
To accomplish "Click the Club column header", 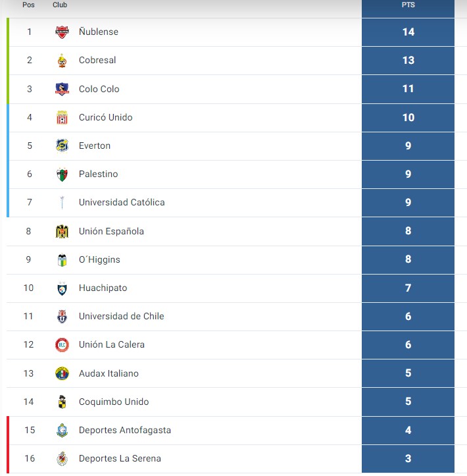I will (60, 5).
